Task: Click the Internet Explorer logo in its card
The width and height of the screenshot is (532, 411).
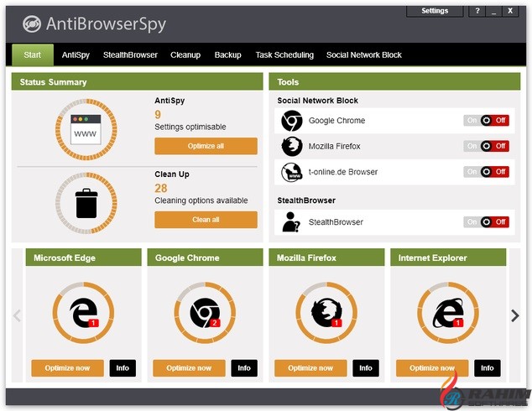Action: point(448,313)
